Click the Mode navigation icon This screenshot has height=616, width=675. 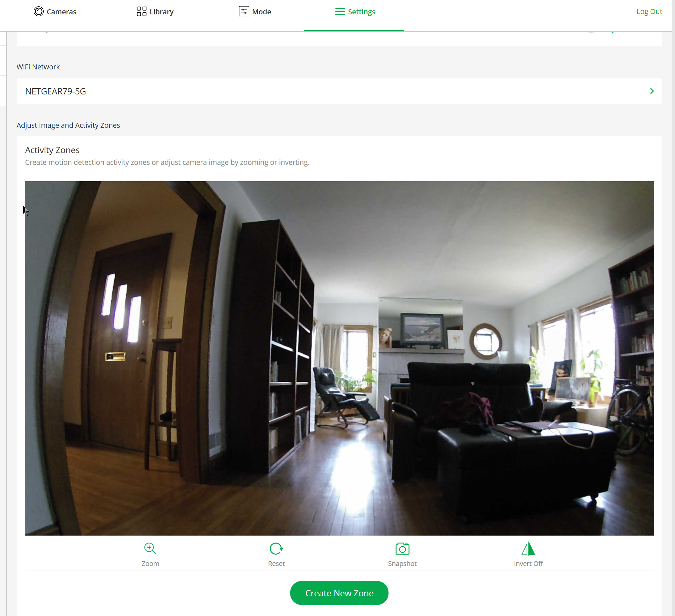[244, 11]
